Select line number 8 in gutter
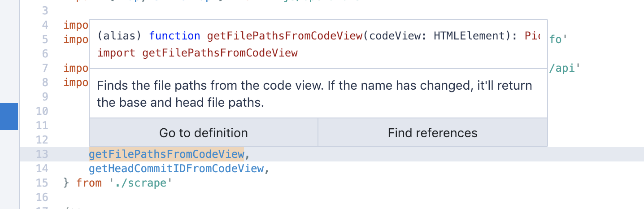 (x=45, y=83)
